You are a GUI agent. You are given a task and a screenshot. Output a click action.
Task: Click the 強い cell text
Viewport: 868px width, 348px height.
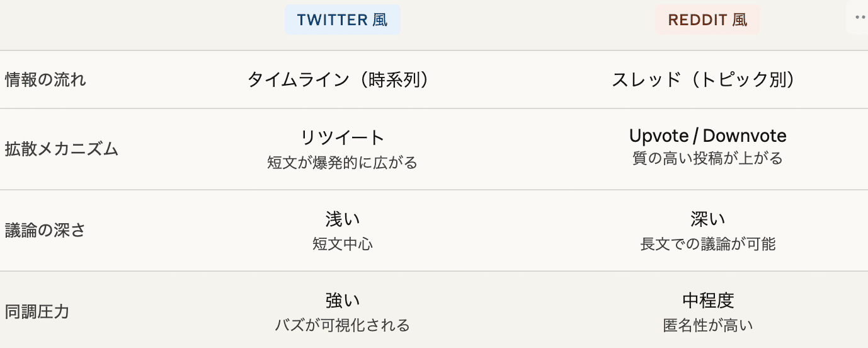(342, 301)
